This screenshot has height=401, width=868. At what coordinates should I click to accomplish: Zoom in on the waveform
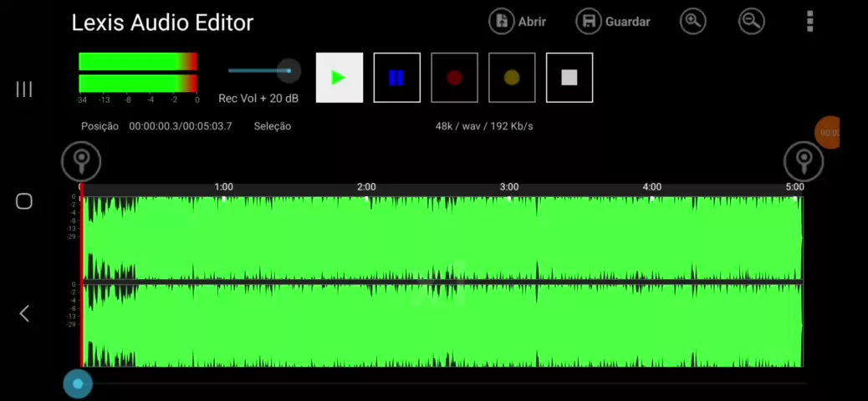coord(693,22)
